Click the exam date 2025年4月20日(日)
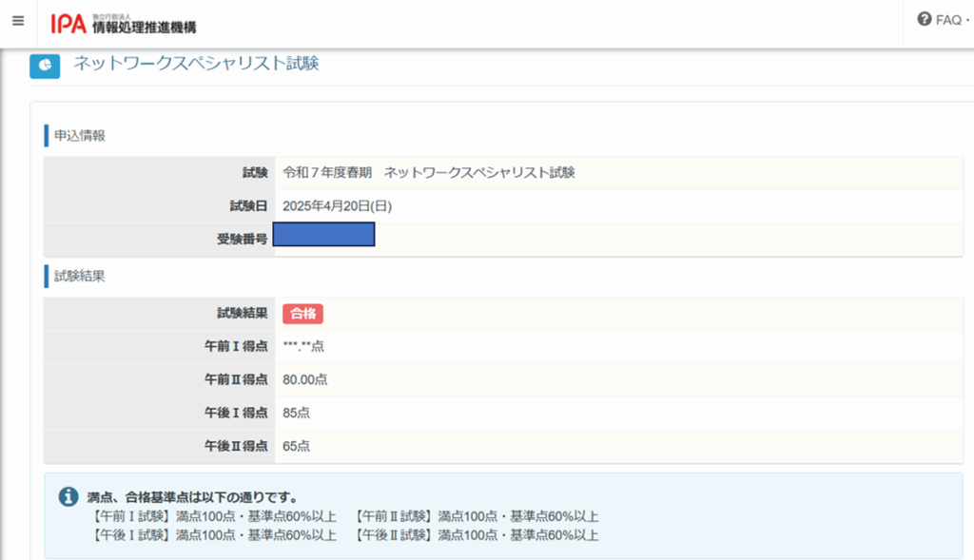This screenshot has width=974, height=560. pyautogui.click(x=337, y=206)
